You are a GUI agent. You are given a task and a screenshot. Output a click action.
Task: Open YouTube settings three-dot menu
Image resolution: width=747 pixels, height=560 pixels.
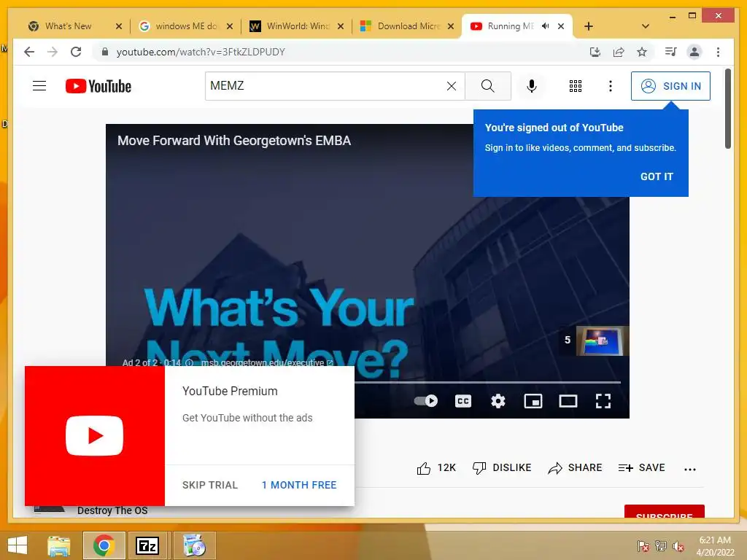pos(611,86)
